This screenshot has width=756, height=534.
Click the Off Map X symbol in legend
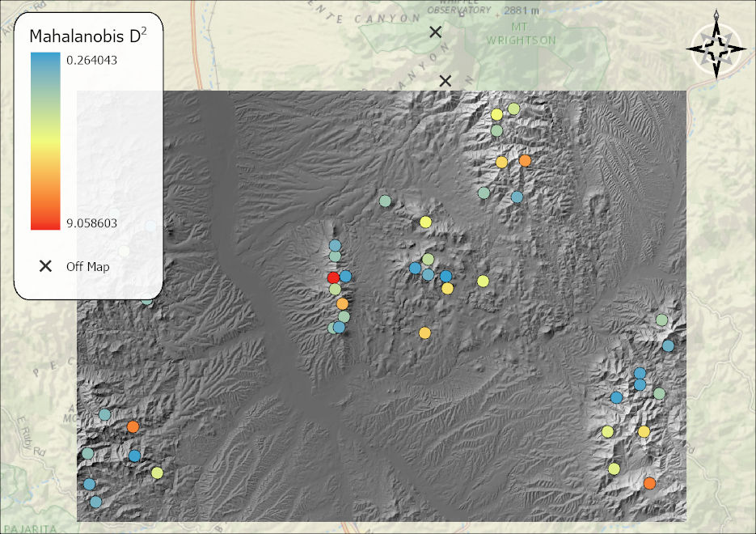tap(45, 266)
